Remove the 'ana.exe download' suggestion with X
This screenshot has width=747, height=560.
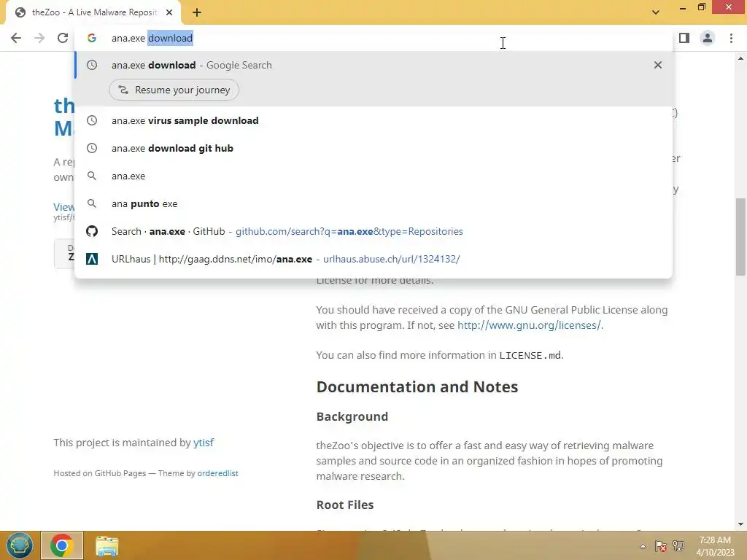click(x=658, y=65)
